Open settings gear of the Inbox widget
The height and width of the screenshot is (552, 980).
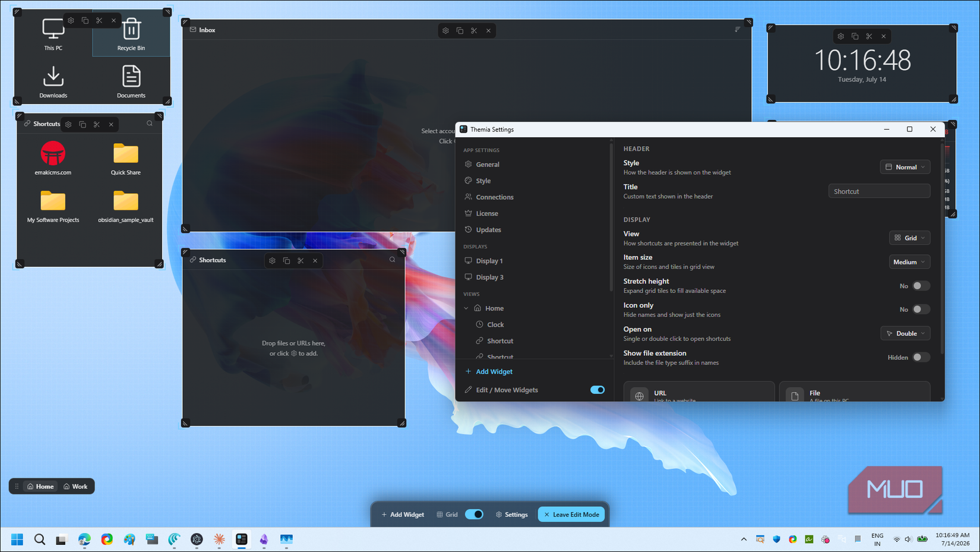coord(445,30)
